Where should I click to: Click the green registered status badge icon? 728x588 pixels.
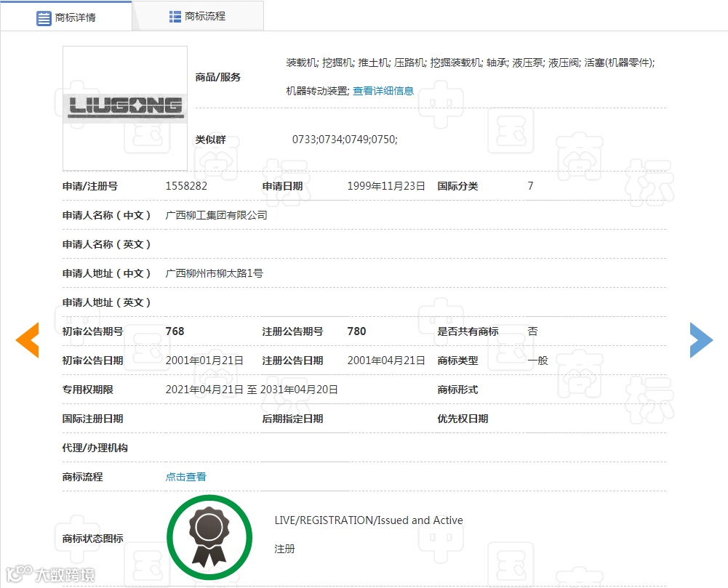(209, 537)
